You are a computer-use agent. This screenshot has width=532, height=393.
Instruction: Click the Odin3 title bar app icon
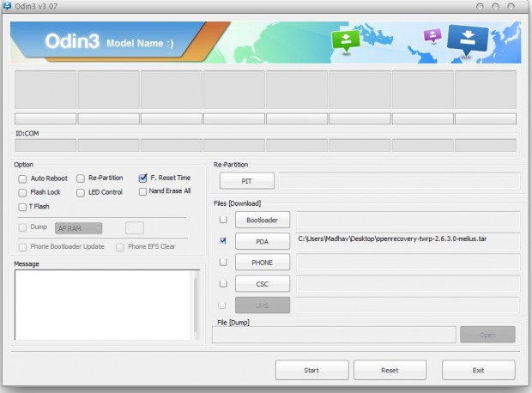tap(9, 7)
